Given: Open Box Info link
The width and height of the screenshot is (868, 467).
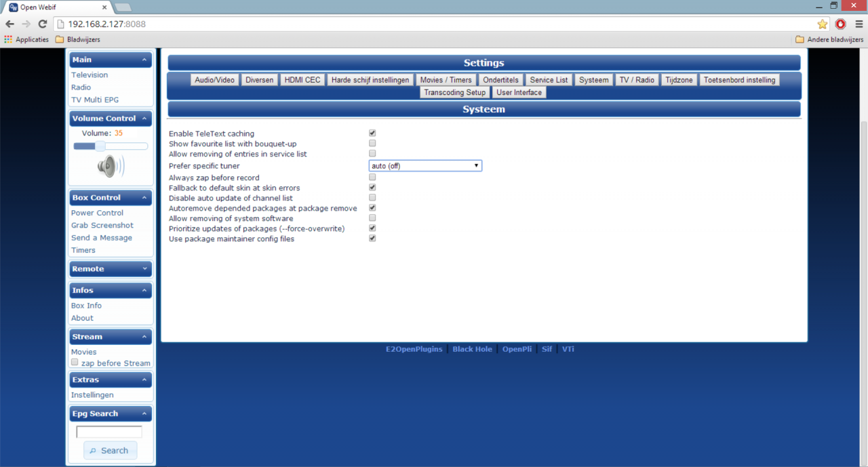Looking at the screenshot, I should [86, 306].
